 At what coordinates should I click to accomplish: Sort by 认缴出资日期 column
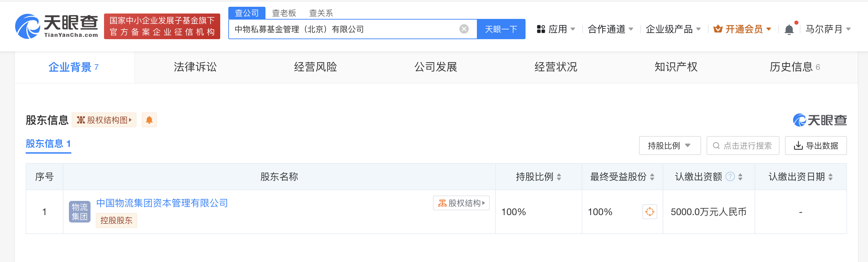coord(831,177)
